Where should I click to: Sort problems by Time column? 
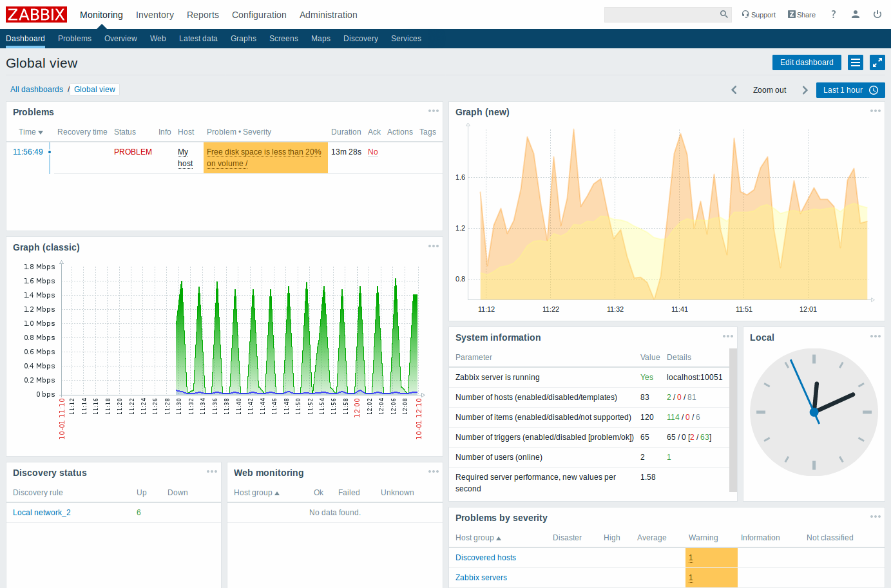pyautogui.click(x=30, y=132)
